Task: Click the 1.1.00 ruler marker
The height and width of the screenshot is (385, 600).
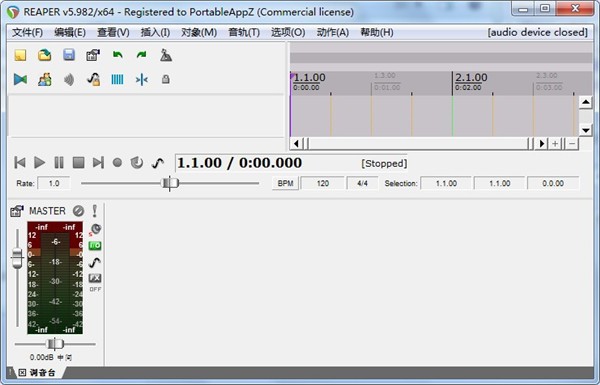Action: point(309,77)
